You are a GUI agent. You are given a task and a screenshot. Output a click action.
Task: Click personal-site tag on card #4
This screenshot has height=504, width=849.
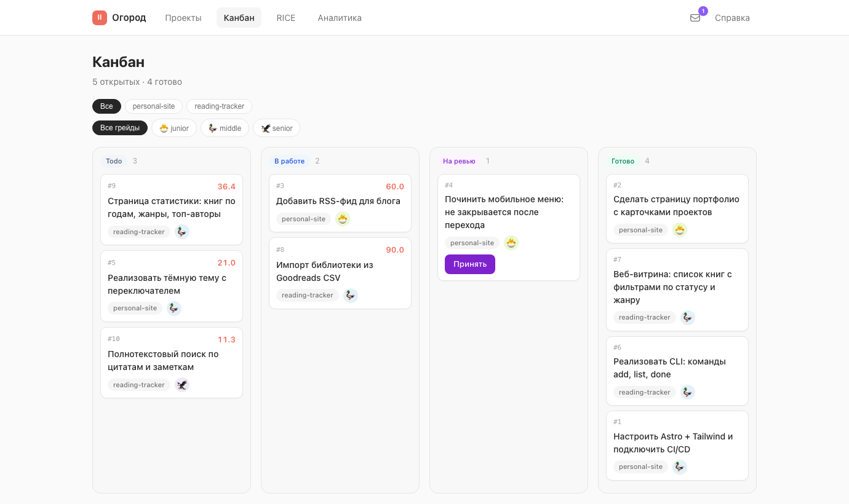click(472, 243)
